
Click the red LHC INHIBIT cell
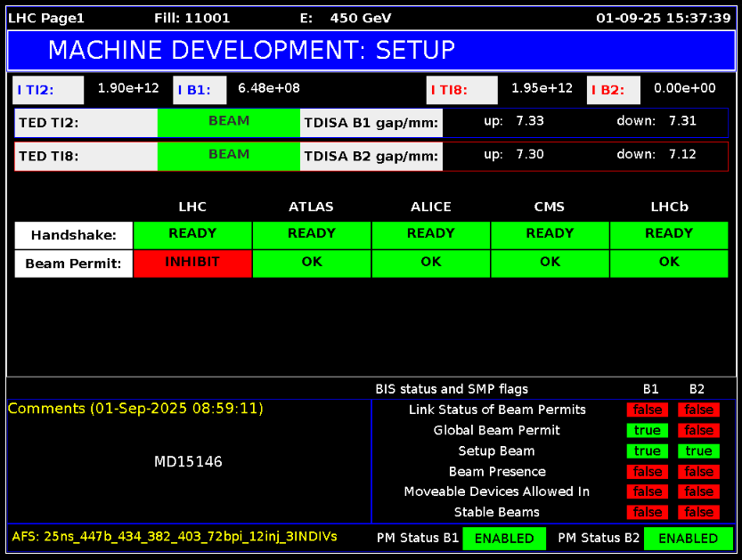192,264
